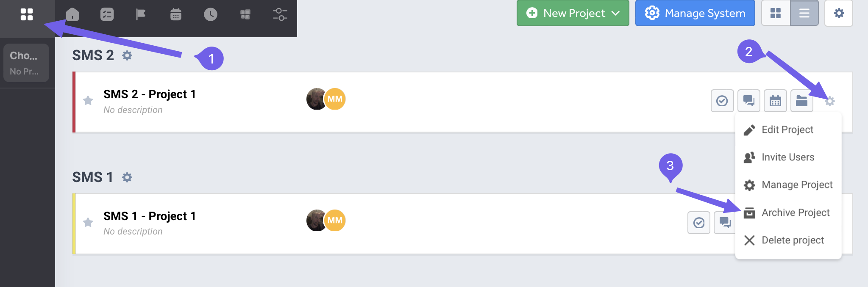Viewport: 868px width, 287px height.
Task: Open discussions icon for SMS 2 - Project 1
Action: [748, 101]
